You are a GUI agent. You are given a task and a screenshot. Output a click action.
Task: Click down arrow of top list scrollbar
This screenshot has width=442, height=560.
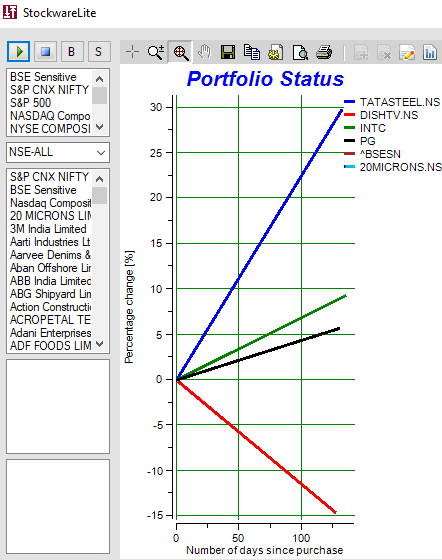100,127
